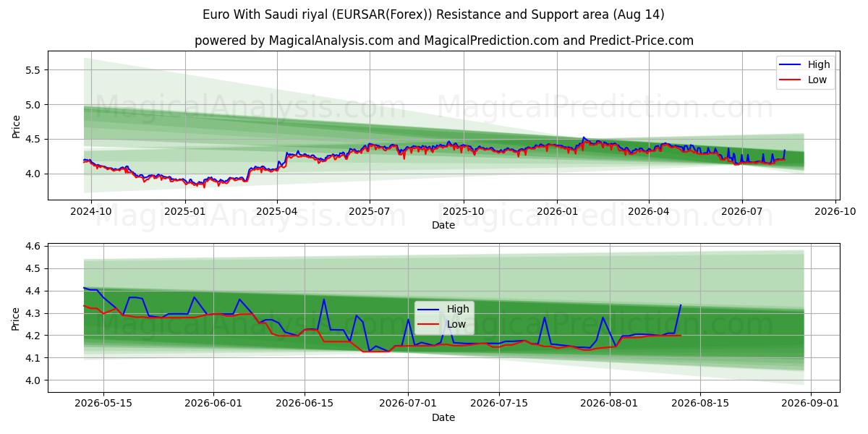Click the '4.3' price tick on the bottom chart
This screenshot has width=868, height=434.
(x=35, y=314)
